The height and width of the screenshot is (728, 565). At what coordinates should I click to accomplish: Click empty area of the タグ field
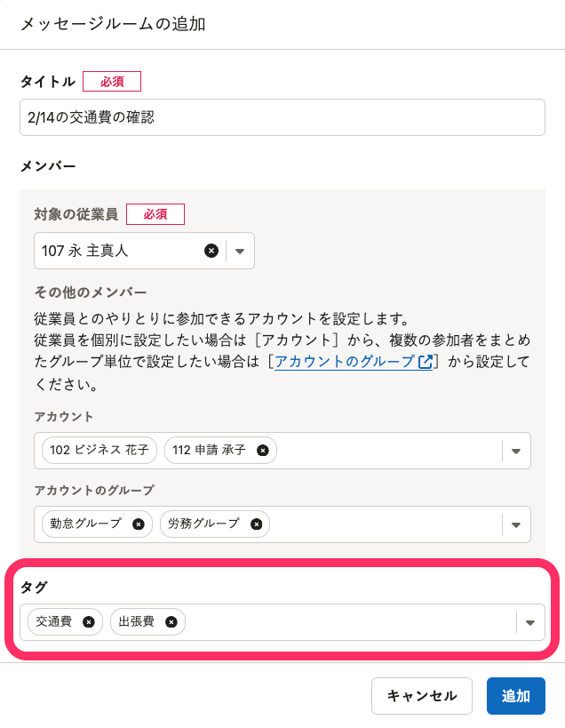pos(346,622)
